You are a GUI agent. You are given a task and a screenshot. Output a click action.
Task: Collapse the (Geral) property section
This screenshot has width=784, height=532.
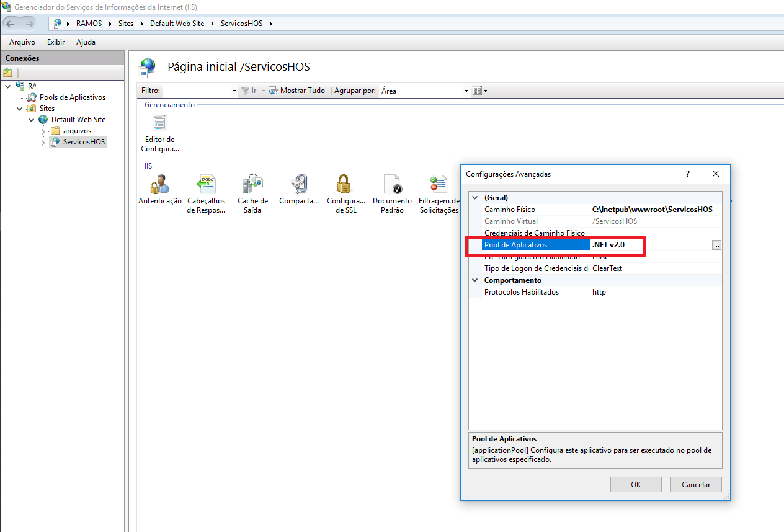click(475, 198)
